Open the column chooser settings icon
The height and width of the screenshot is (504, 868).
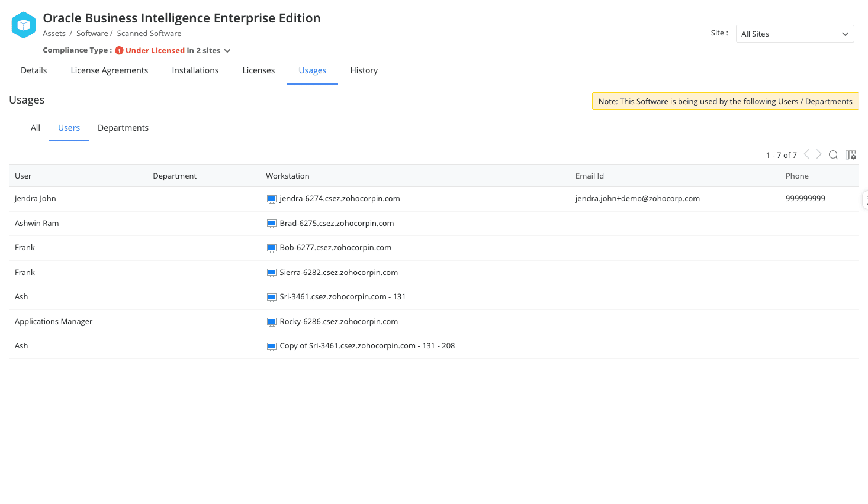pyautogui.click(x=851, y=155)
